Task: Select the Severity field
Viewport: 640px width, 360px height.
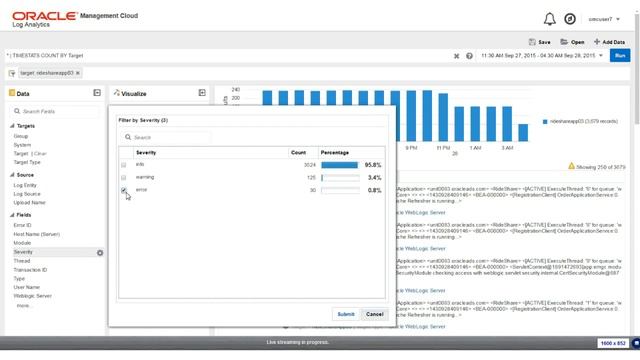Action: click(x=23, y=252)
